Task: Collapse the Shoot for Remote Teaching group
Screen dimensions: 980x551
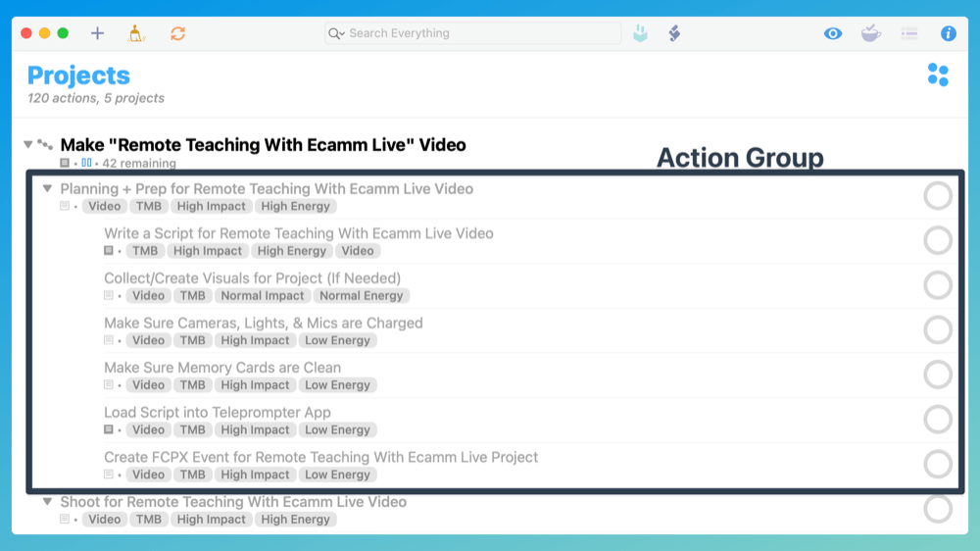Action: click(x=47, y=502)
